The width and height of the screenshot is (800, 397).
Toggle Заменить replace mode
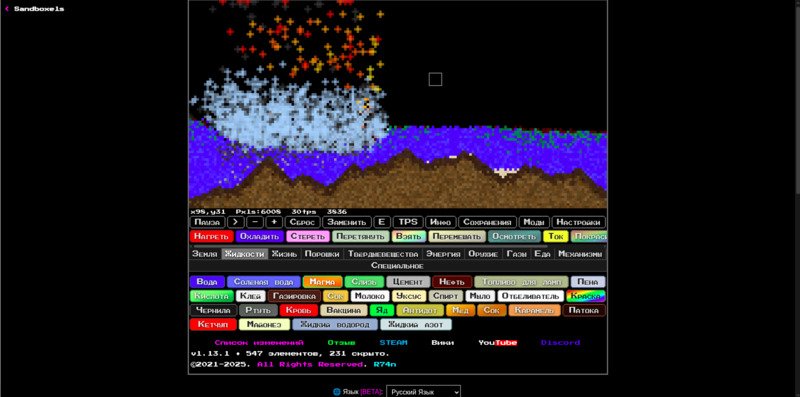tap(347, 222)
